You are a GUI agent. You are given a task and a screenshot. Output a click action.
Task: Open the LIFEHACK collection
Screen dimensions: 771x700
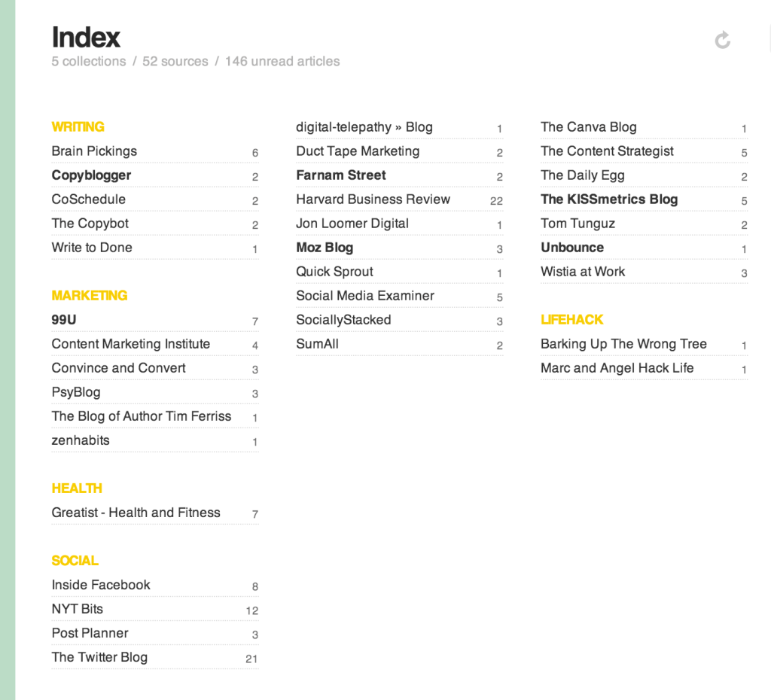click(x=571, y=319)
